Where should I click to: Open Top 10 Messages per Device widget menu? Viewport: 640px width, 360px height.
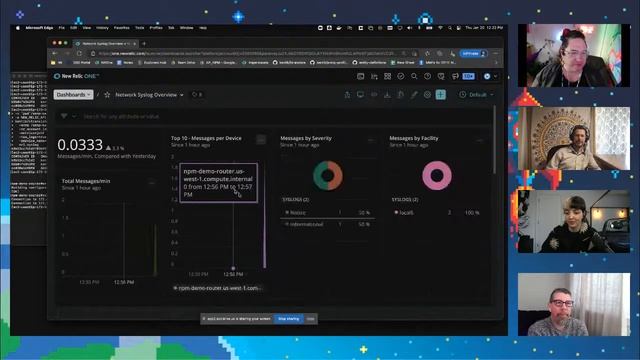coord(261,140)
